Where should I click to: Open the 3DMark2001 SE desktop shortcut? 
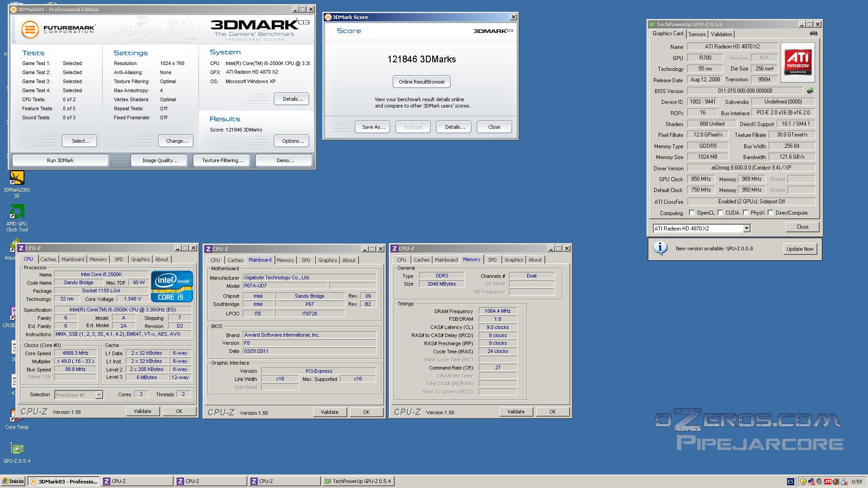[x=17, y=183]
